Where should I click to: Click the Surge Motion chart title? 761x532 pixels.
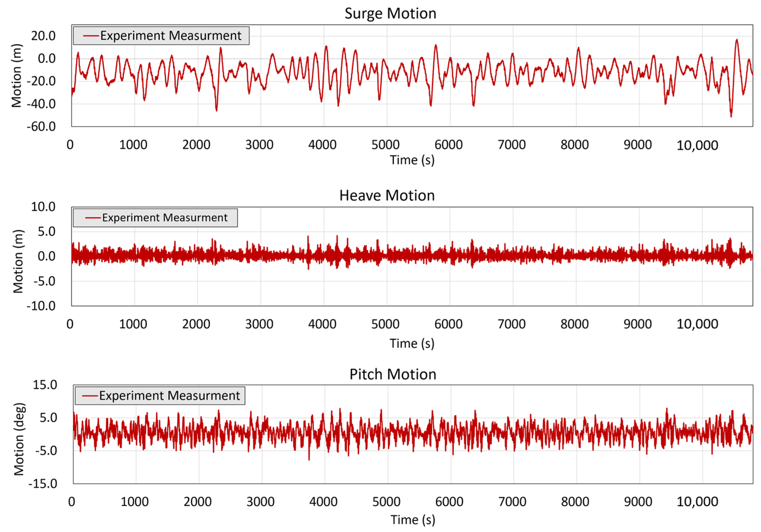point(390,14)
